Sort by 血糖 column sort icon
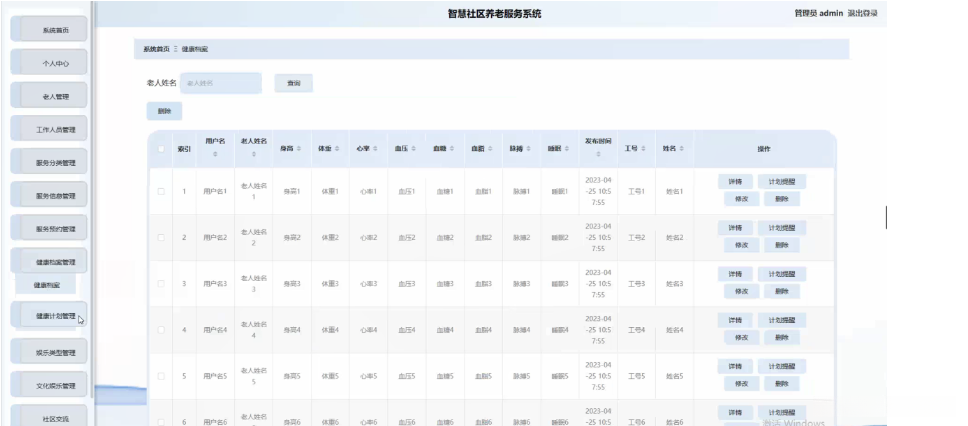 pos(452,149)
